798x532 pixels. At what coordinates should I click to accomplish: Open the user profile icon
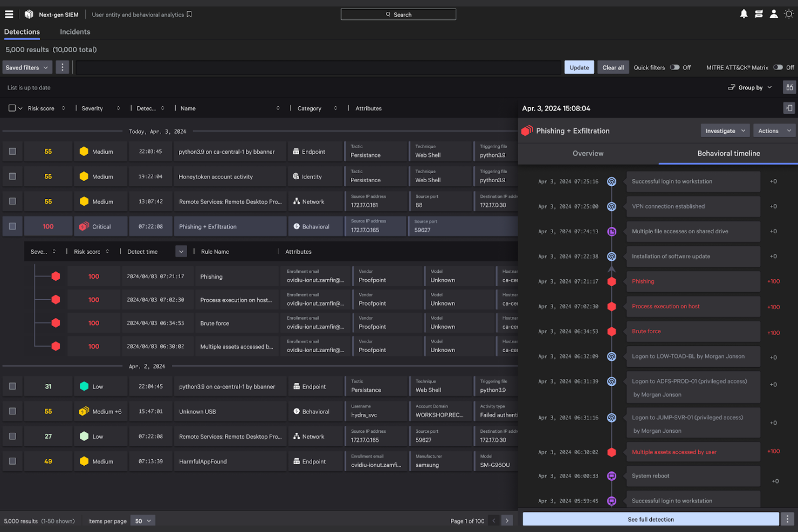click(x=774, y=13)
